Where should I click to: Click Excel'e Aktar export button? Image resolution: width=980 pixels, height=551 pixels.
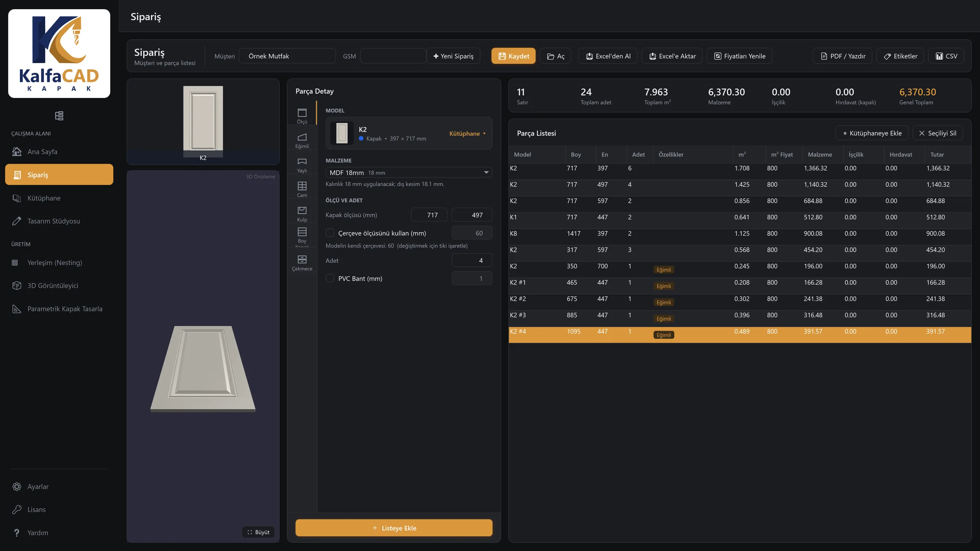coord(672,56)
